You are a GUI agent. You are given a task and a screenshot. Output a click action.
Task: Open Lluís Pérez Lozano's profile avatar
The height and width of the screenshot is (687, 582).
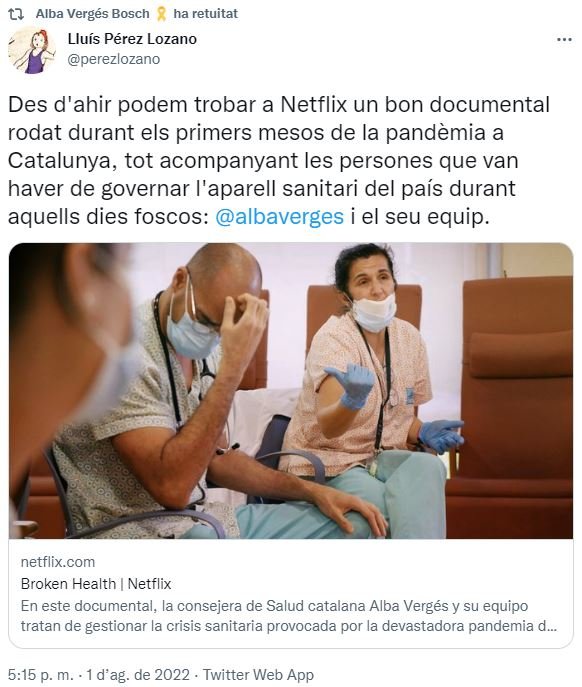click(x=32, y=50)
